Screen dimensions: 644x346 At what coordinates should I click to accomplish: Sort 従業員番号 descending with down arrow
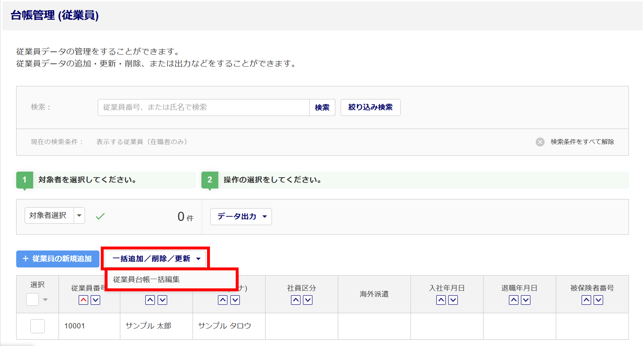(x=96, y=300)
